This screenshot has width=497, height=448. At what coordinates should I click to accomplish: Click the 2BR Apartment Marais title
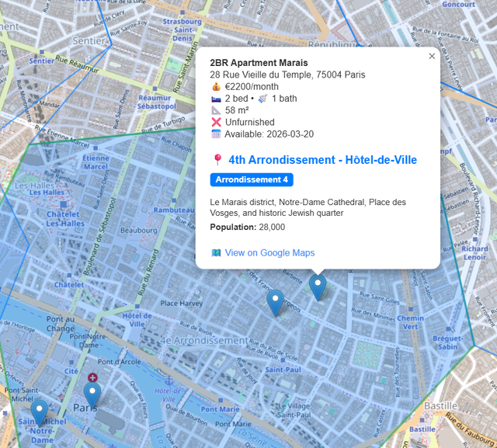(259, 63)
